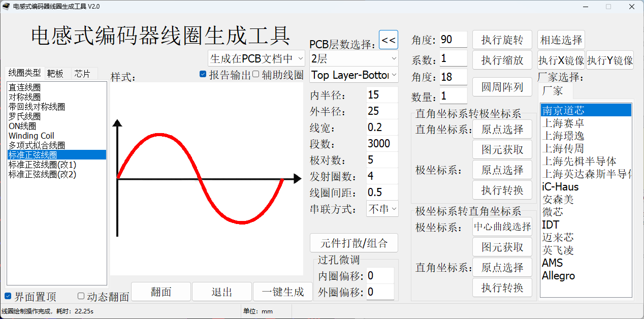Open the 串联方式 dropdown showing 不串

coord(382,208)
